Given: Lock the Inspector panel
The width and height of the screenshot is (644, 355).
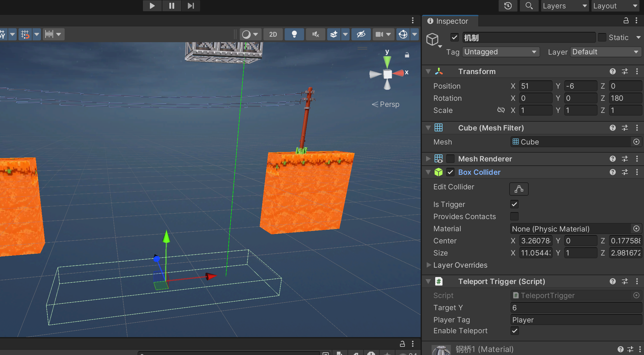Looking at the screenshot, I should (x=626, y=21).
